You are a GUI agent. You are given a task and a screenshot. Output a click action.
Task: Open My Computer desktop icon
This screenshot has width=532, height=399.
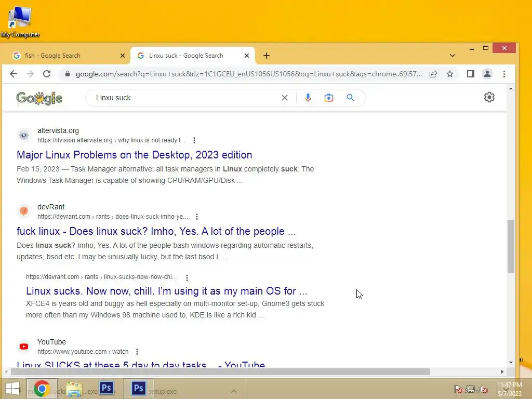click(x=20, y=21)
